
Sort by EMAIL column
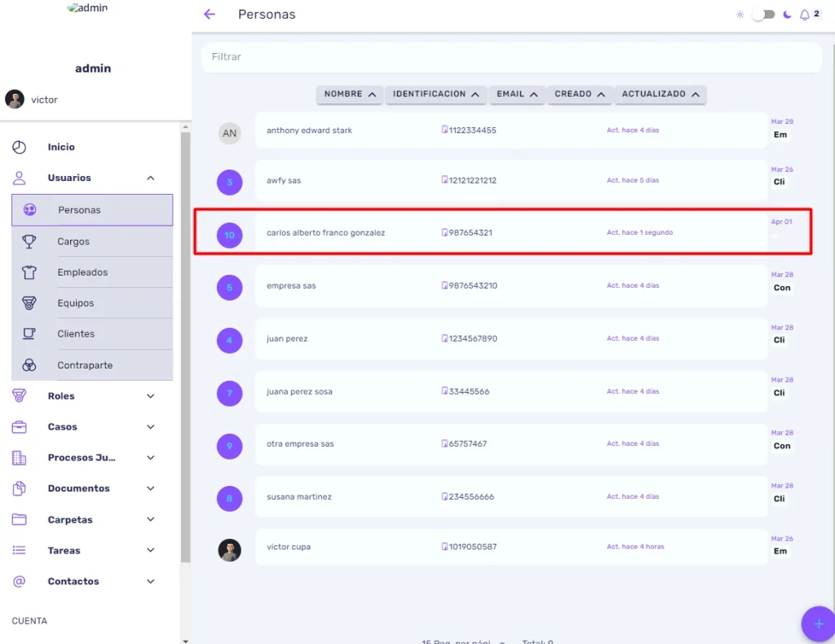[516, 95]
